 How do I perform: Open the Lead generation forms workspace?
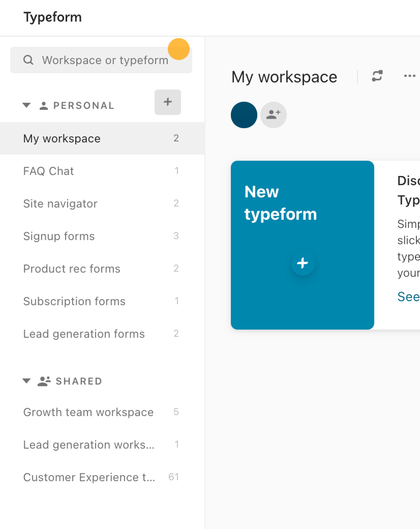click(x=102, y=334)
